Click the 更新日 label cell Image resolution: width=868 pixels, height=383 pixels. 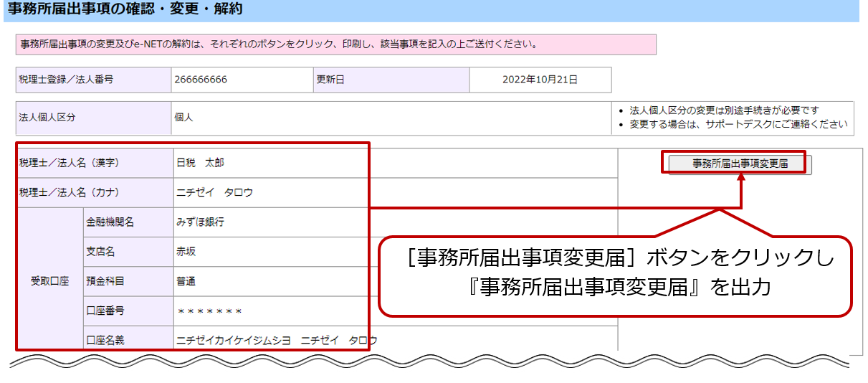(x=330, y=80)
